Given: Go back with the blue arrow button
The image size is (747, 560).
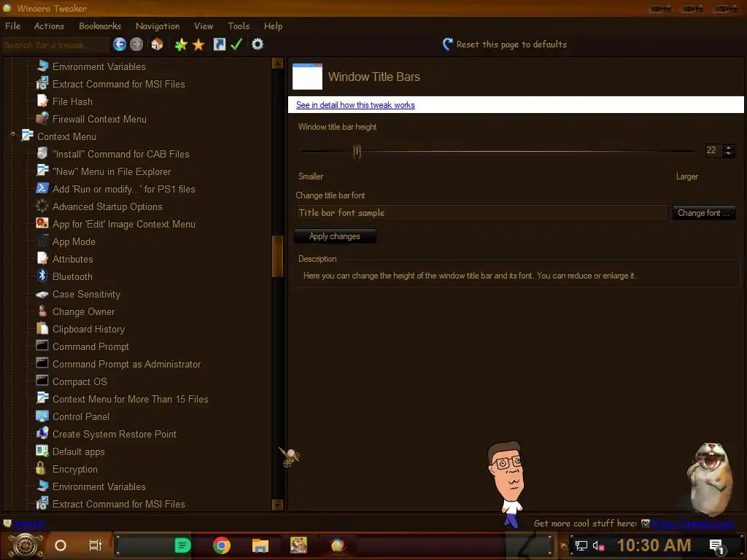Looking at the screenshot, I should [120, 44].
